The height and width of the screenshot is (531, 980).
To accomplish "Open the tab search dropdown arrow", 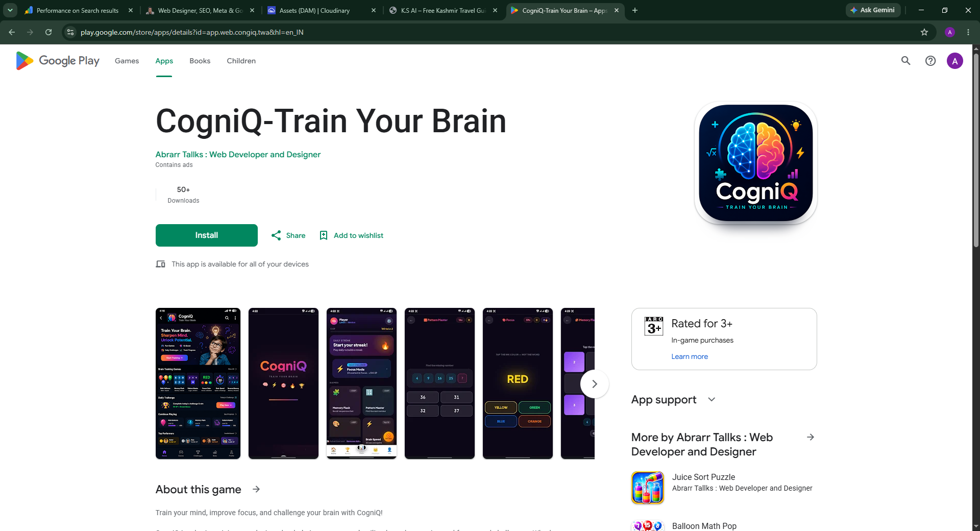I will (10, 10).
